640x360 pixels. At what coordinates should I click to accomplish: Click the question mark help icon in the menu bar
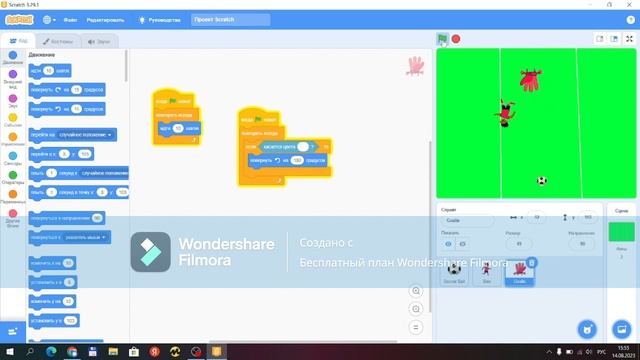tap(630, 20)
